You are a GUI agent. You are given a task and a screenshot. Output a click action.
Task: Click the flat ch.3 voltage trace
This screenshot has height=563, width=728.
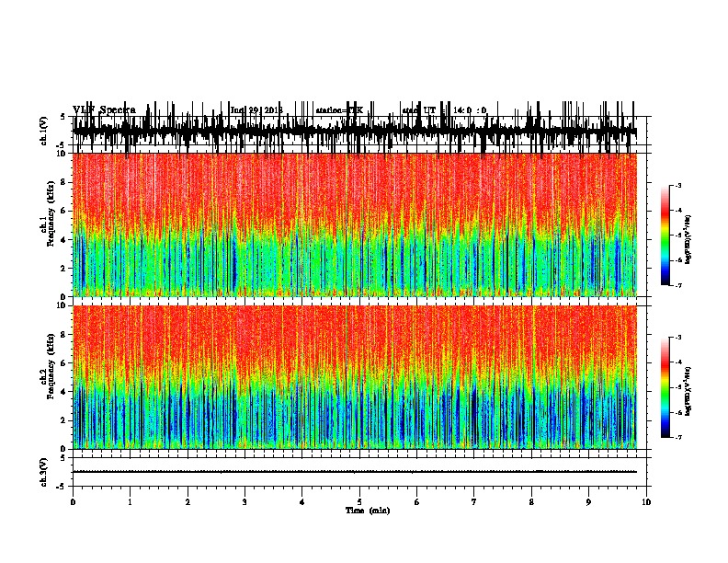coord(355,472)
